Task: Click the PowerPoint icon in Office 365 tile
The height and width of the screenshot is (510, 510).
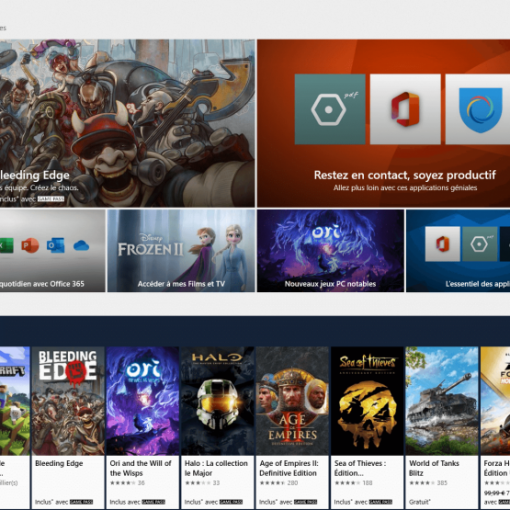Action: click(30, 246)
